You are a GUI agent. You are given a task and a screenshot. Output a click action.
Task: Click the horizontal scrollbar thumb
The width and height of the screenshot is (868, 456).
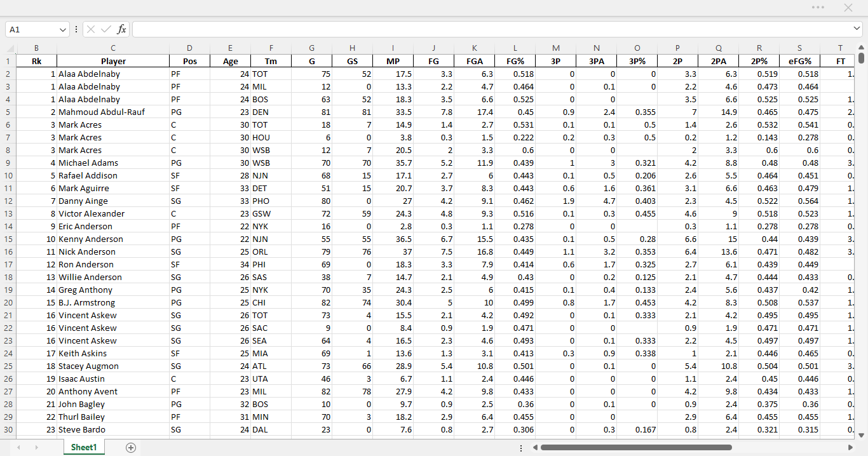636,448
